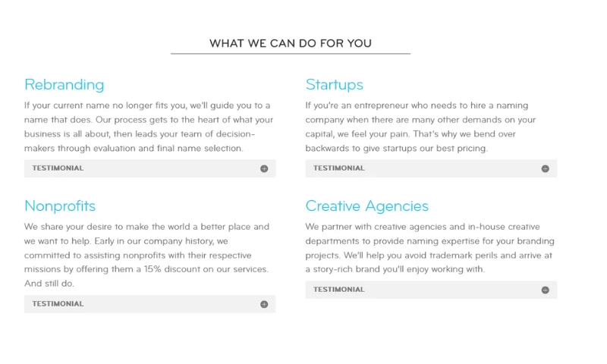Click the '15% discount' text in Nonprofits
Viewport: 607px width, 364px height.
(x=171, y=269)
